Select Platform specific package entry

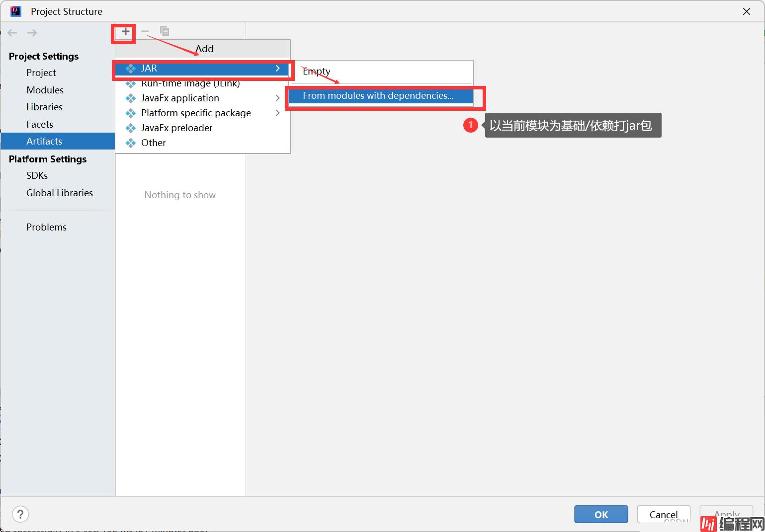202,113
